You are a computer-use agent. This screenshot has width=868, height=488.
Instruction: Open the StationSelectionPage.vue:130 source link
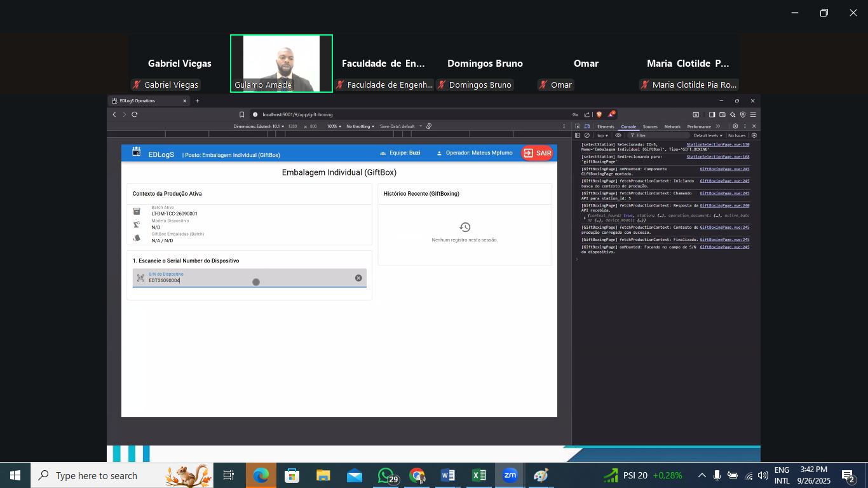click(717, 144)
